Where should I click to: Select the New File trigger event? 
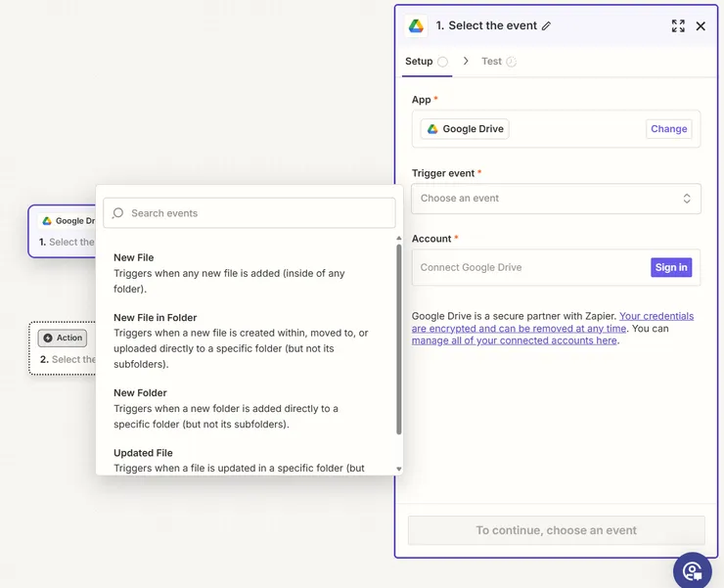pos(134,258)
